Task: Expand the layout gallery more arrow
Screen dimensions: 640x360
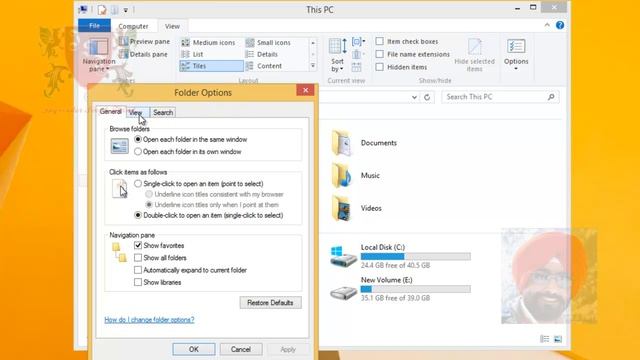Action: click(x=313, y=66)
